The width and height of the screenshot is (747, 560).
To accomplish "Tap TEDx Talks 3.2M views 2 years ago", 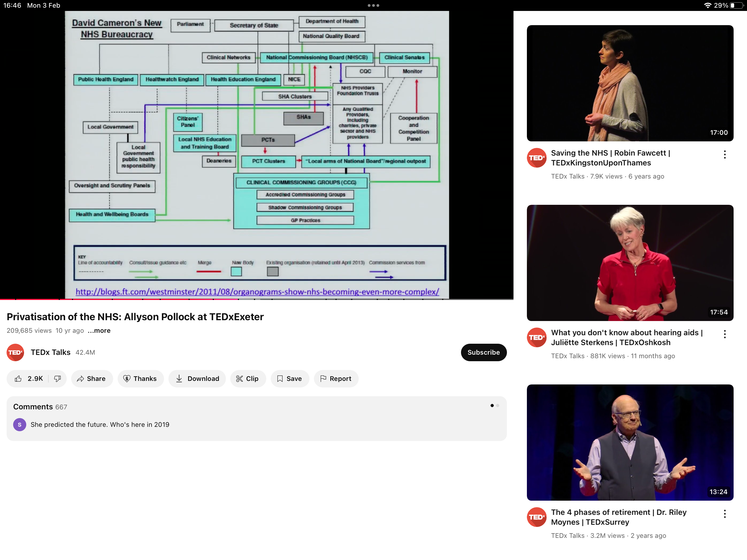I will click(609, 536).
